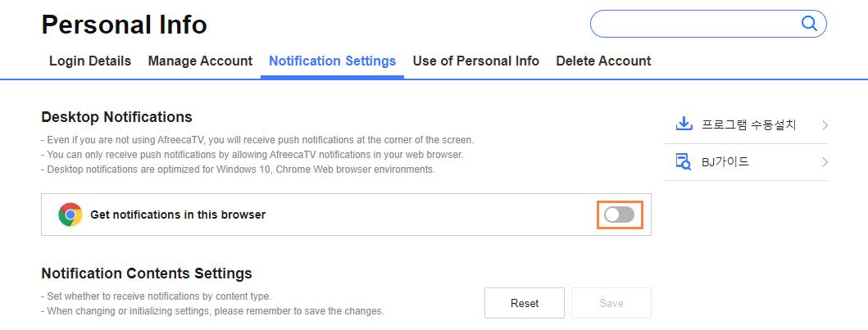Image resolution: width=868 pixels, height=330 pixels.
Task: Click the Get notifications in this browser label
Action: (x=178, y=215)
